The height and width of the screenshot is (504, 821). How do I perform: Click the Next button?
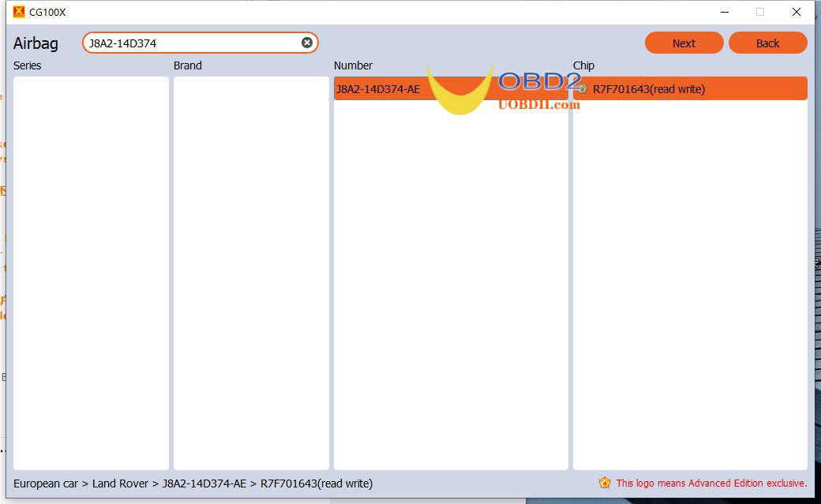coord(684,43)
